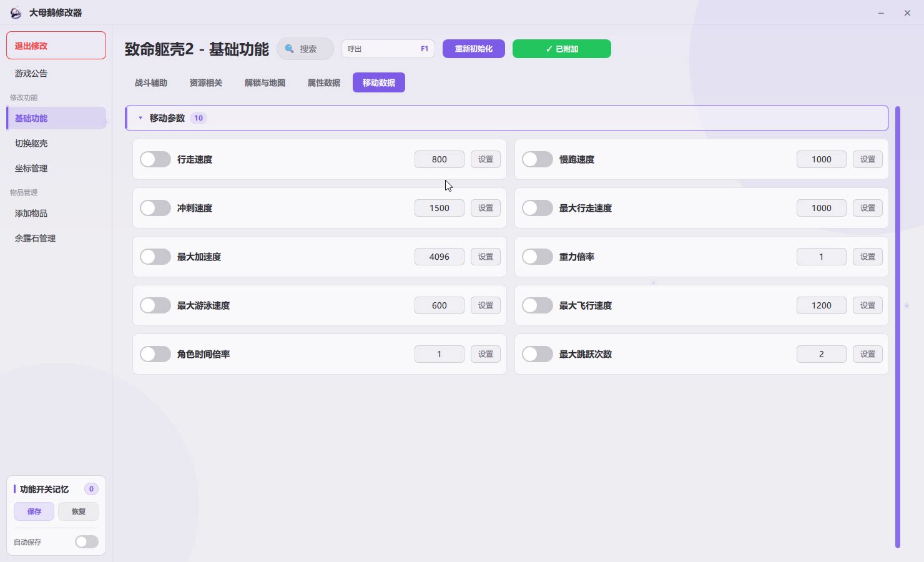Open the 解锁与地图 tab
The image size is (924, 562).
(265, 82)
